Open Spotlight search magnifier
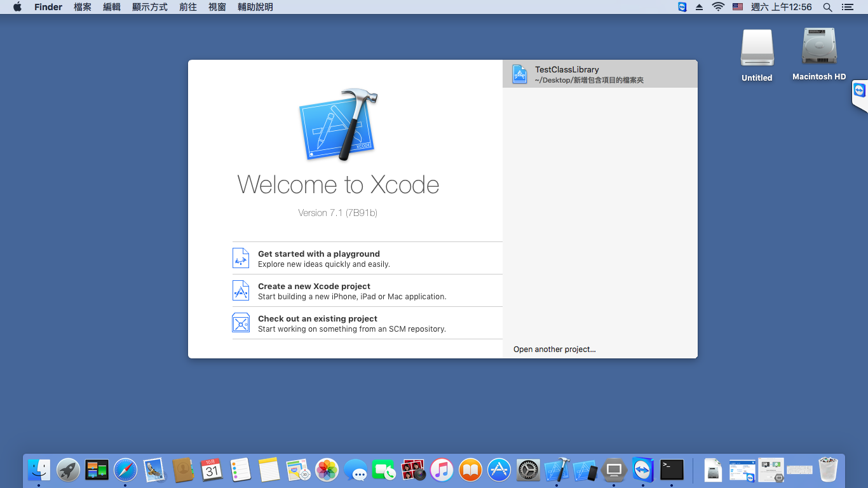868x488 pixels. click(x=827, y=7)
